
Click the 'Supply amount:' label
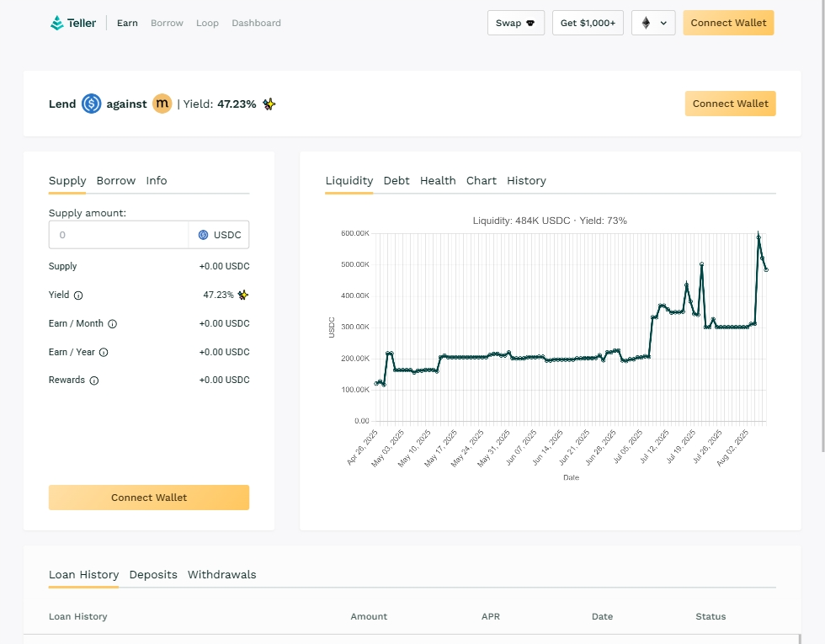coord(88,213)
